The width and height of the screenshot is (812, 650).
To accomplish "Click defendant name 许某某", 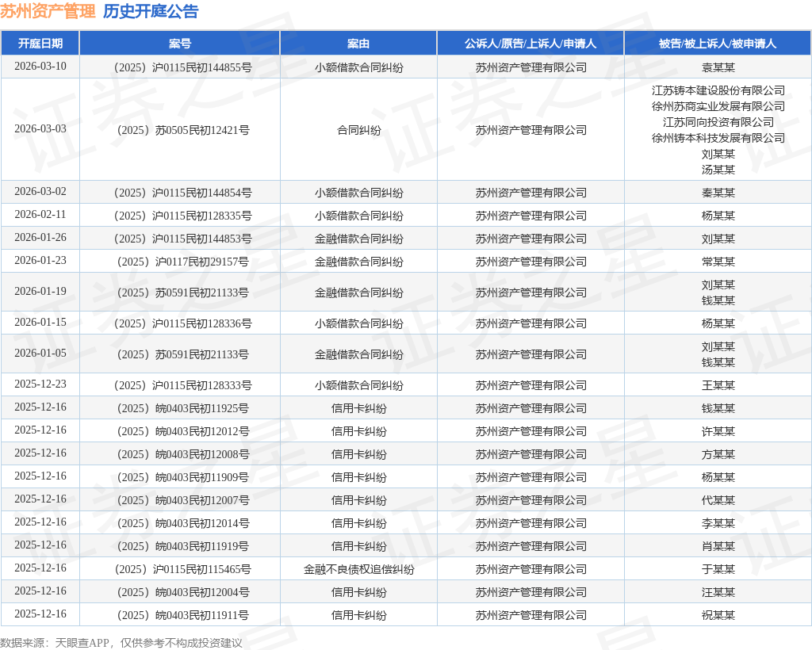I will pyautogui.click(x=718, y=431).
